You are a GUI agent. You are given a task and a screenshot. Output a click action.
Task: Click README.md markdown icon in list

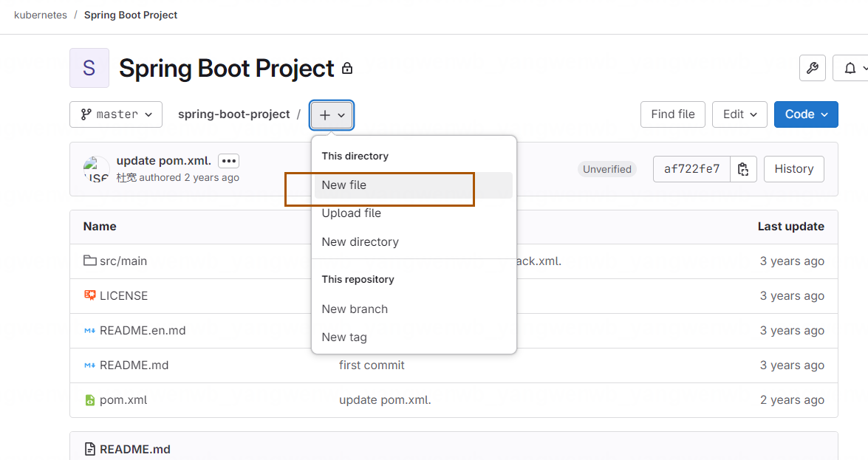click(89, 365)
